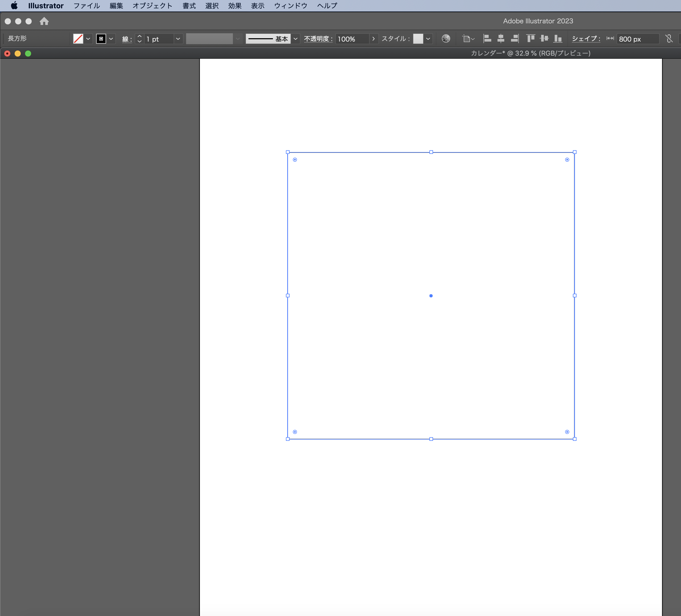Expand the 基本 stroke style dropdown
The height and width of the screenshot is (616, 681).
pos(296,38)
